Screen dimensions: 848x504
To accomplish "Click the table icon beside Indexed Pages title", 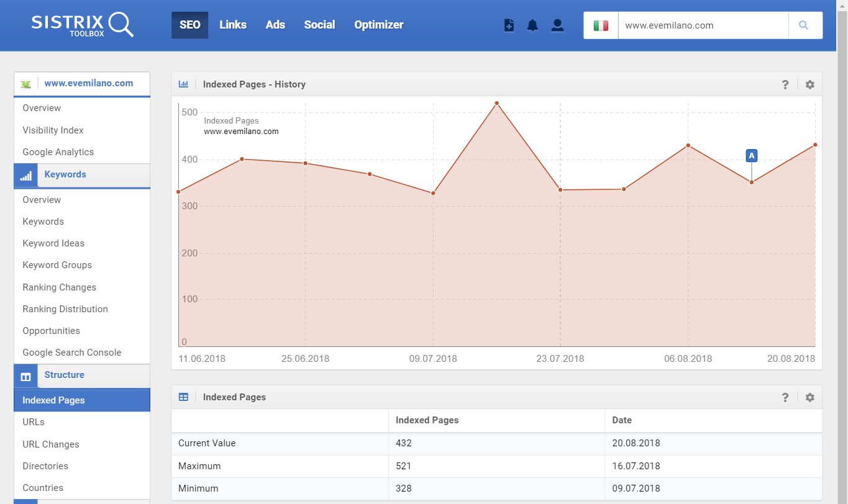I will click(183, 397).
